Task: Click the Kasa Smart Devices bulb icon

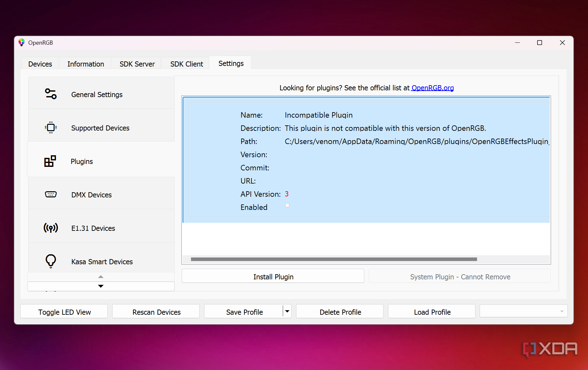Action: pyautogui.click(x=51, y=261)
